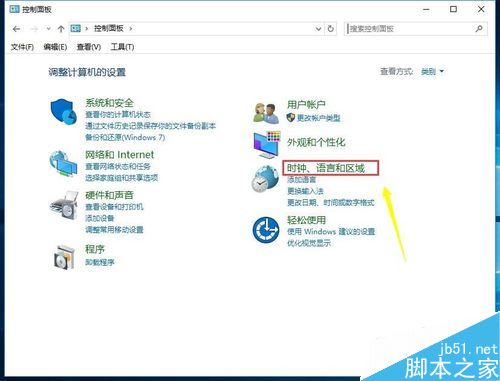Viewport: 500px width, 381px height.
Task: Open 系统和安全 category link
Action: pyautogui.click(x=109, y=103)
